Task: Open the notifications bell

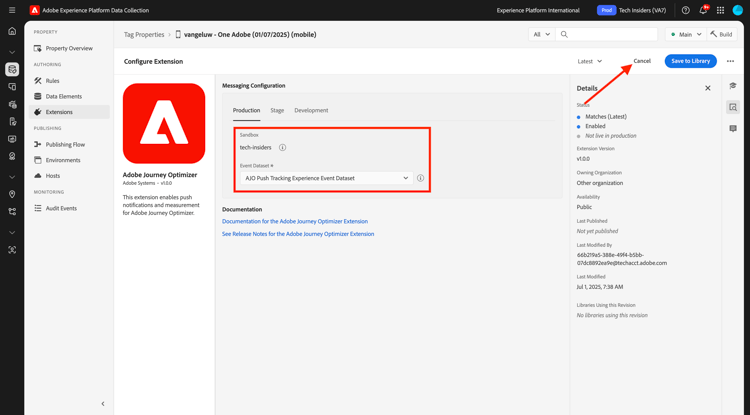Action: pyautogui.click(x=703, y=10)
